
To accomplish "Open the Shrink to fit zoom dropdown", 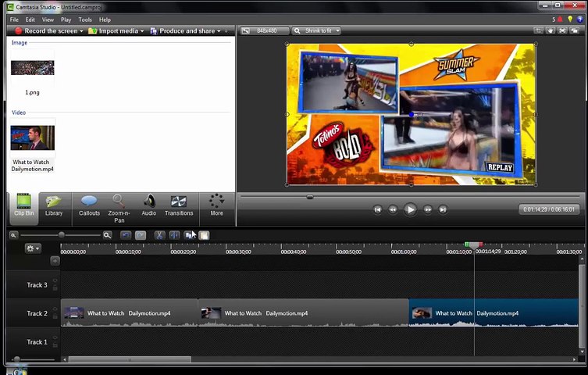I will pyautogui.click(x=316, y=30).
